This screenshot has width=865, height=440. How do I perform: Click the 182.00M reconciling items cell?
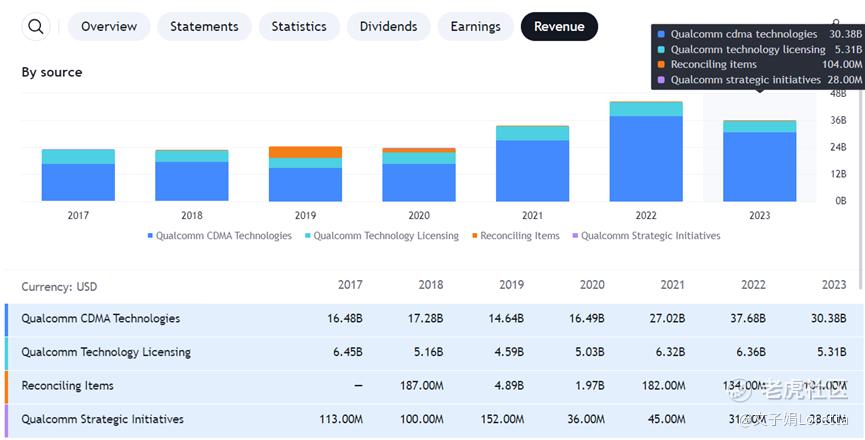pyautogui.click(x=664, y=385)
